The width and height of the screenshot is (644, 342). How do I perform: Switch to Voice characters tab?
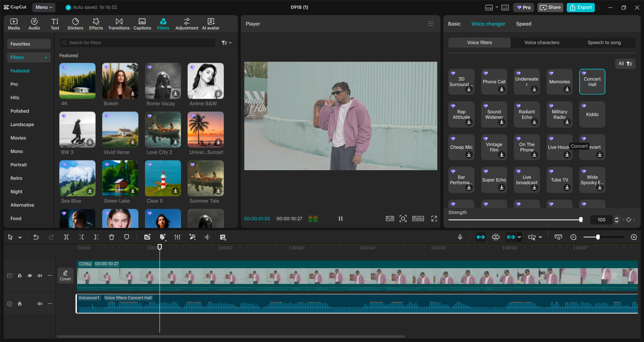click(x=542, y=43)
